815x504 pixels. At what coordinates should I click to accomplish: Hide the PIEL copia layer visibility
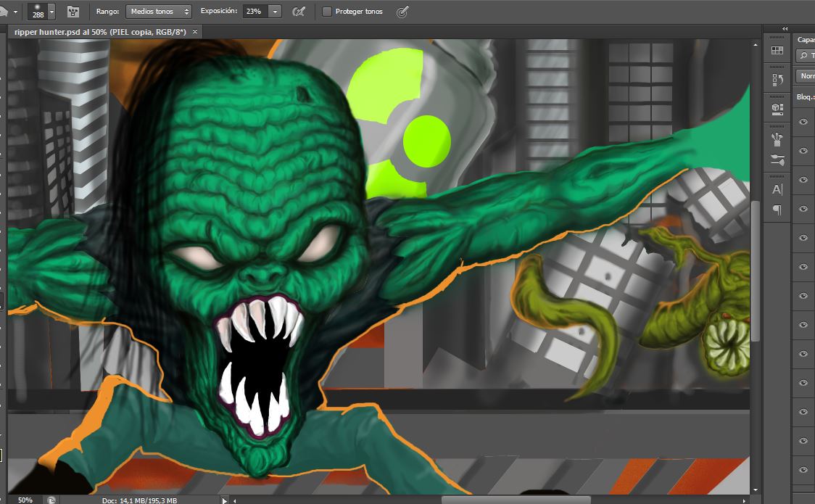click(803, 123)
